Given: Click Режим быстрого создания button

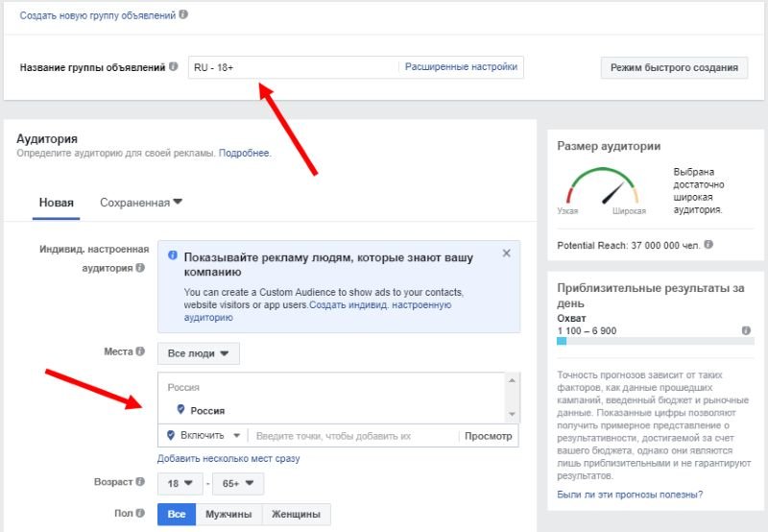Looking at the screenshot, I should [x=674, y=67].
